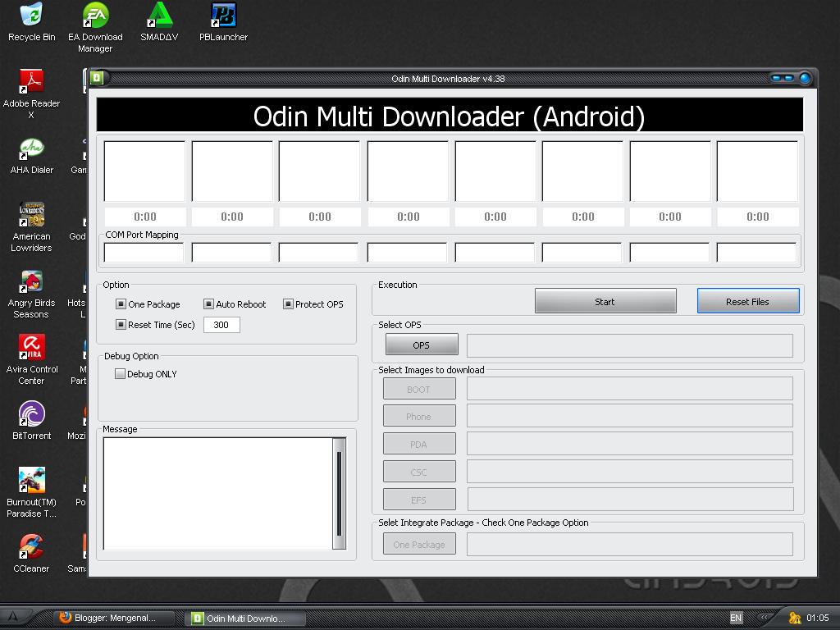Close Odin window with round blue button

pyautogui.click(x=805, y=78)
